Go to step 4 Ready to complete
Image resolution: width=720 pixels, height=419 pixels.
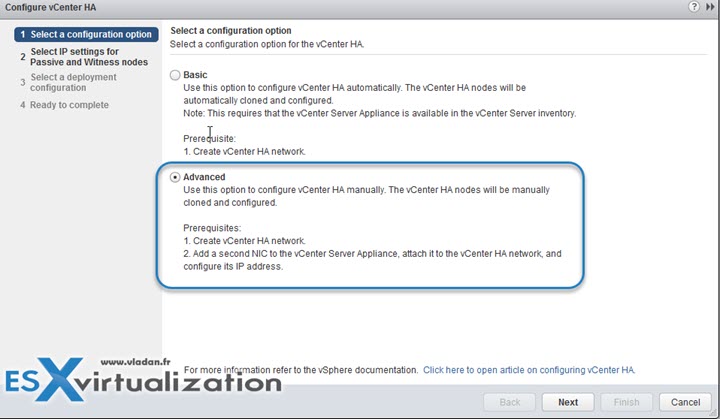click(65, 105)
